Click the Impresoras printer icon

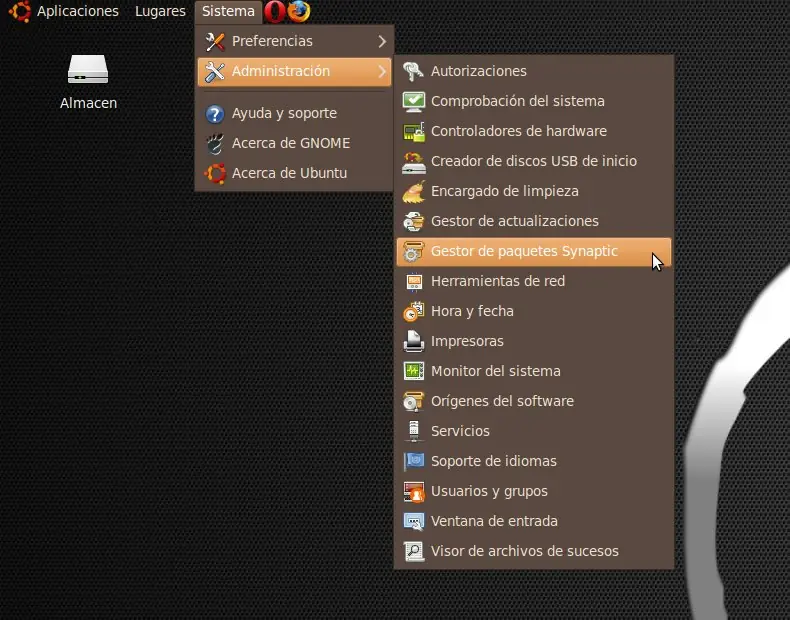click(x=414, y=341)
